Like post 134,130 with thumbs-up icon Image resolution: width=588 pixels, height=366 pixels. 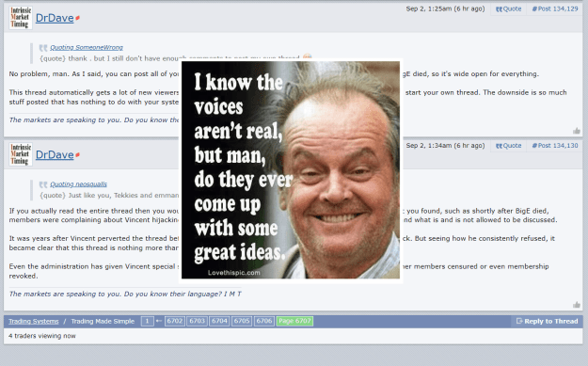click(577, 305)
